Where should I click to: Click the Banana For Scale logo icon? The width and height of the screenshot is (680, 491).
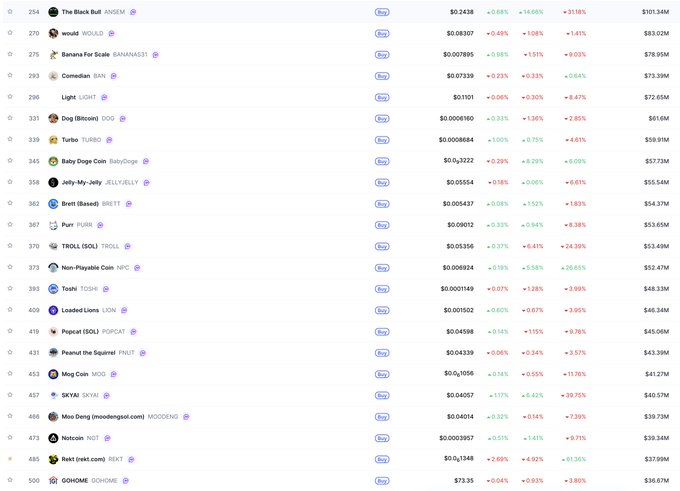tap(53, 55)
